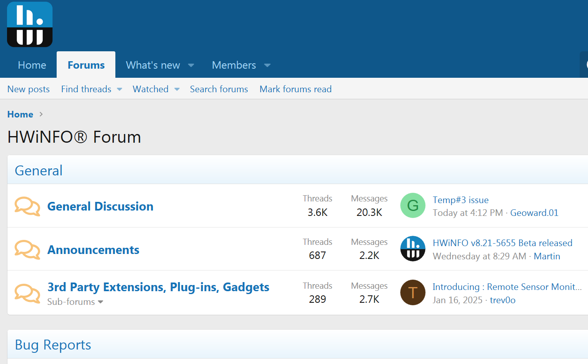Viewport: 588px width, 364px height.
Task: Select the Forums tab
Action: pyautogui.click(x=86, y=65)
